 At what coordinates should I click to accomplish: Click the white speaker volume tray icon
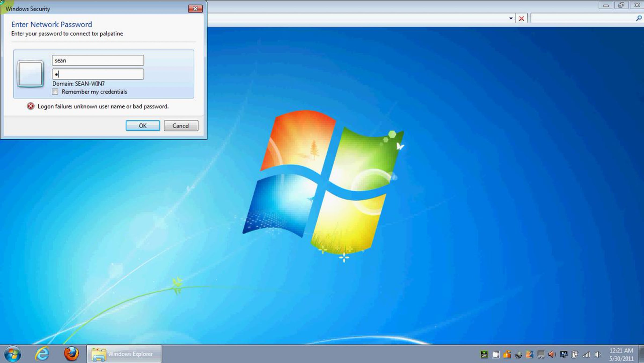coord(598,355)
